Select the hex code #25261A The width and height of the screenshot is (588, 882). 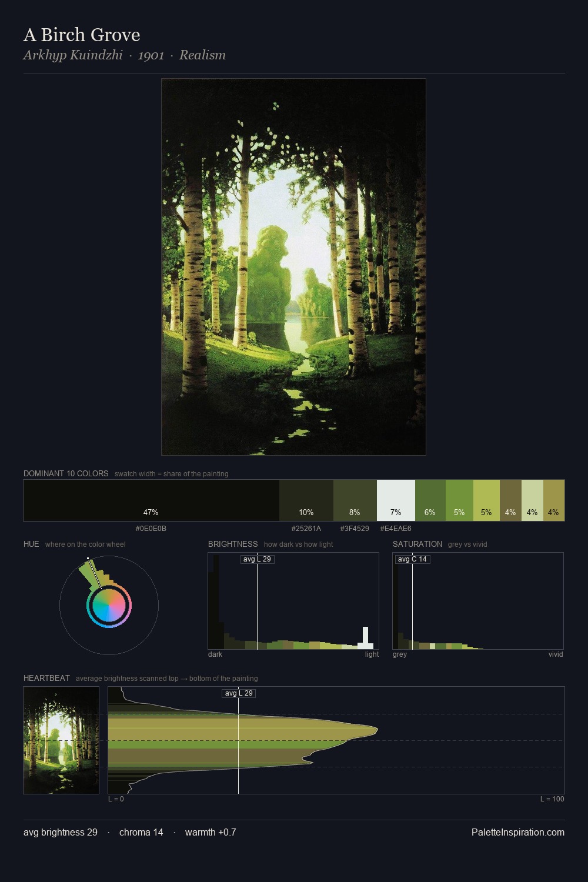[306, 529]
